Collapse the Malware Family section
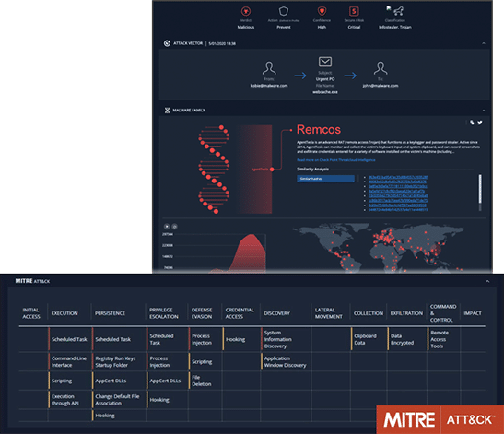 coord(484,111)
